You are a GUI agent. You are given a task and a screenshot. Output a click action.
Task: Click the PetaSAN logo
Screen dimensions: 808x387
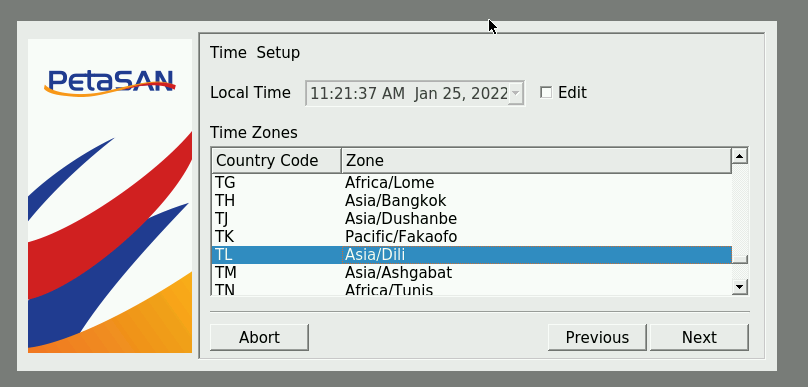[x=110, y=82]
